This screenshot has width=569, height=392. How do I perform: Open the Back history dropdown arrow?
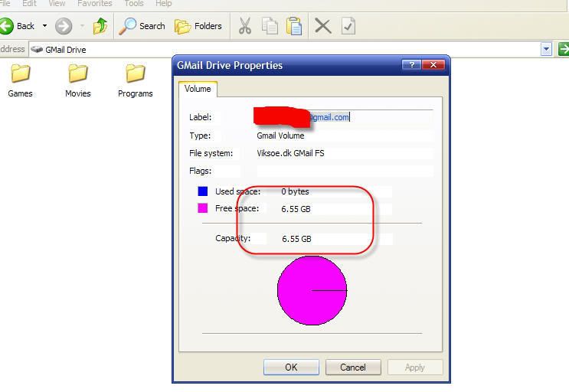point(44,26)
